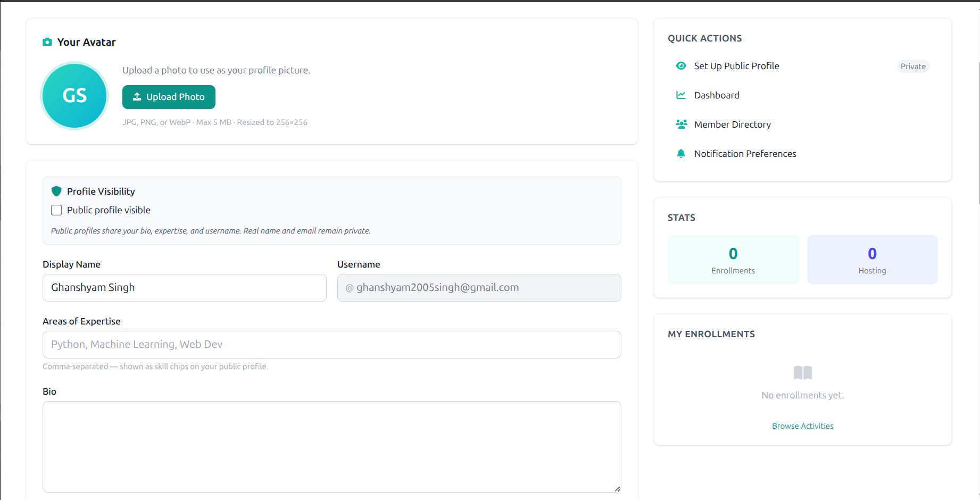The height and width of the screenshot is (500, 980).
Task: Click the chart icon next to Dashboard
Action: click(x=681, y=95)
